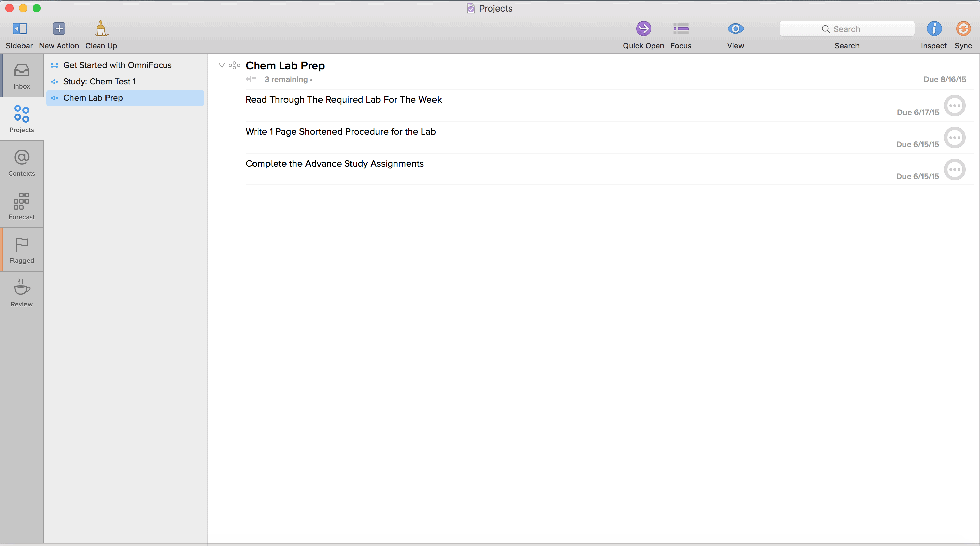The width and height of the screenshot is (980, 546).
Task: Click project icon beside Study: Chem Test 1
Action: (54, 81)
